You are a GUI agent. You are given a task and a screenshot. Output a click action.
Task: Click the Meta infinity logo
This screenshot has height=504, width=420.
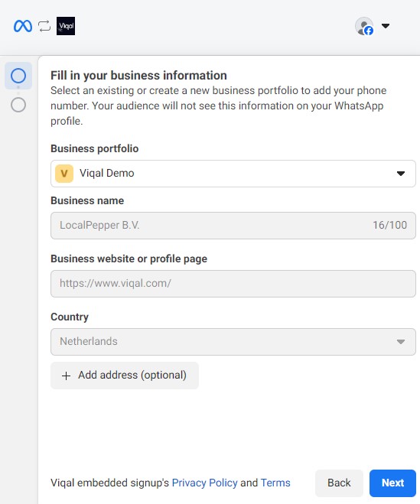(23, 26)
